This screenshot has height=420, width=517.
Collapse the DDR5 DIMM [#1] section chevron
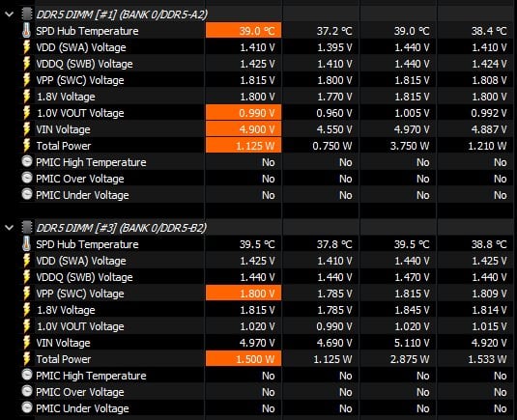(10, 14)
